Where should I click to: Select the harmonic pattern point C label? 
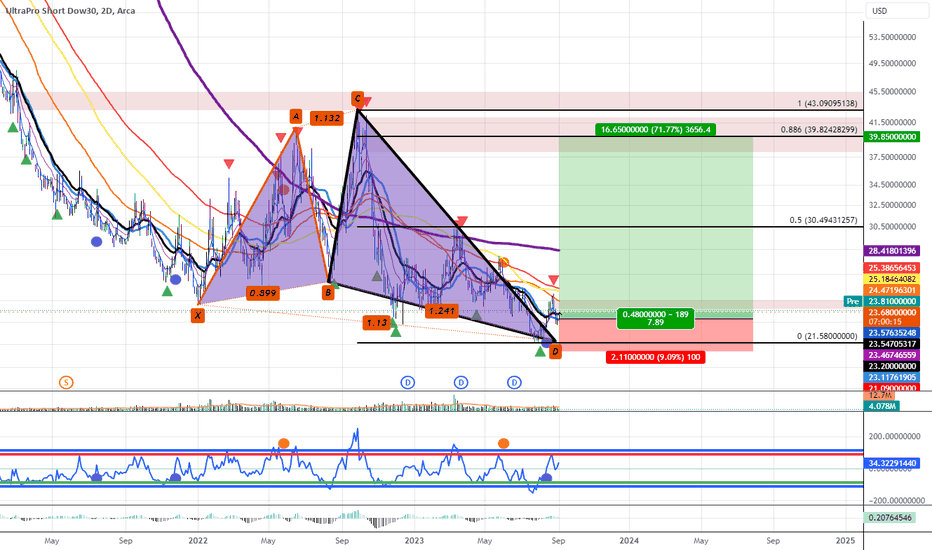[x=357, y=98]
